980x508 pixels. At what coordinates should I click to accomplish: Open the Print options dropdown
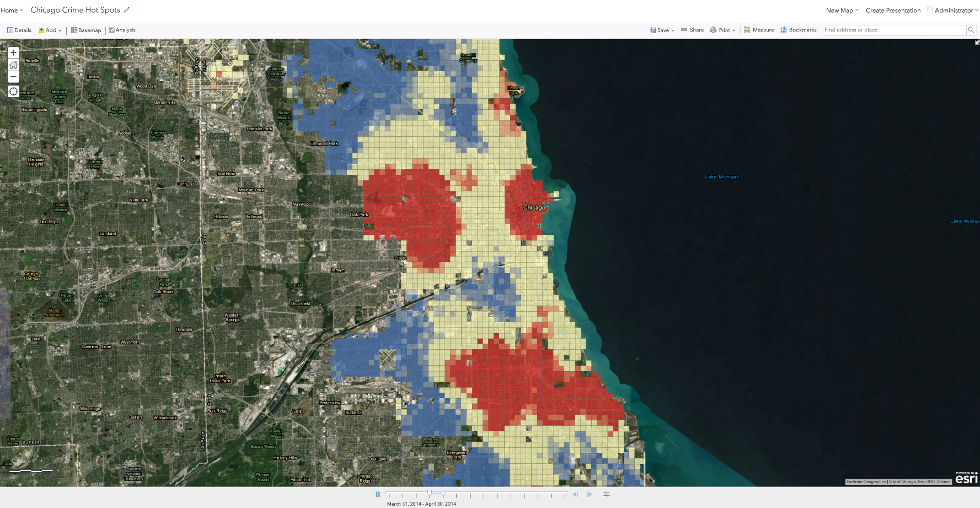722,30
